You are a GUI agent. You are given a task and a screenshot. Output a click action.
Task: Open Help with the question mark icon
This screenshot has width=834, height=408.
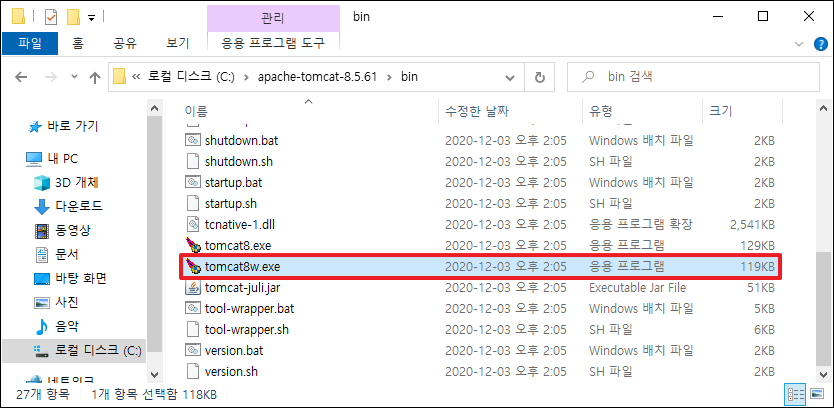click(821, 44)
